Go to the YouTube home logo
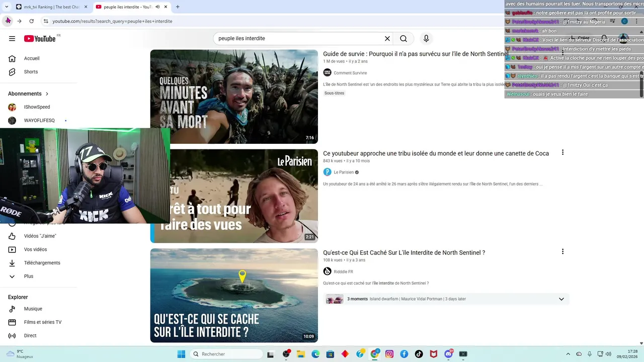644x362 pixels. click(x=39, y=38)
